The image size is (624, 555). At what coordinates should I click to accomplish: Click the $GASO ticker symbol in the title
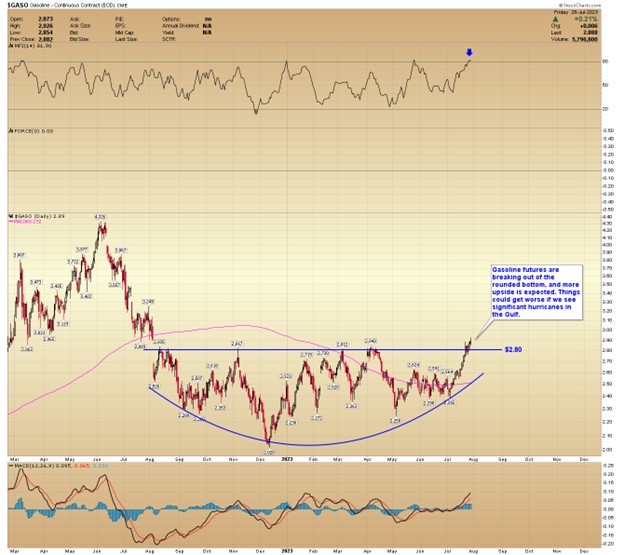point(18,6)
